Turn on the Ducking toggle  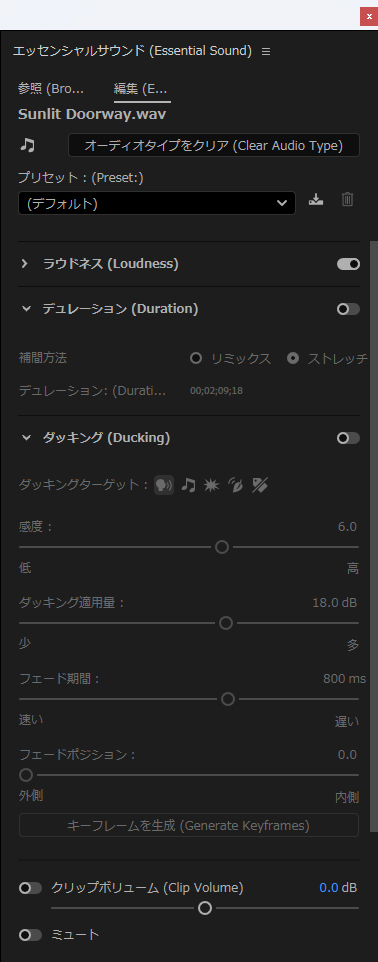point(349,437)
